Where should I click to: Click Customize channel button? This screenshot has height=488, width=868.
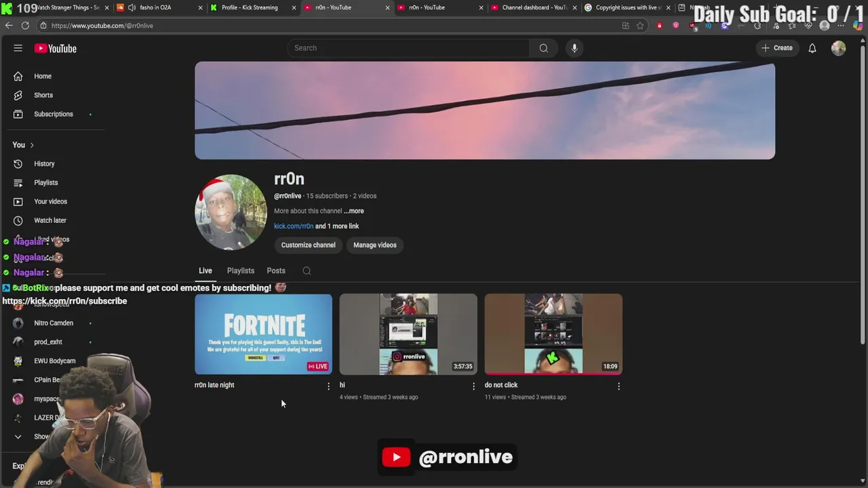(309, 245)
